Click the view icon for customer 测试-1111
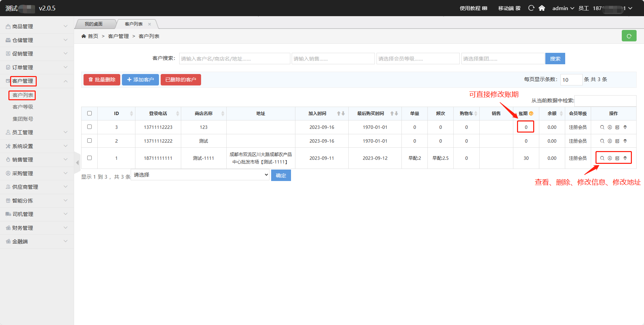 click(602, 158)
